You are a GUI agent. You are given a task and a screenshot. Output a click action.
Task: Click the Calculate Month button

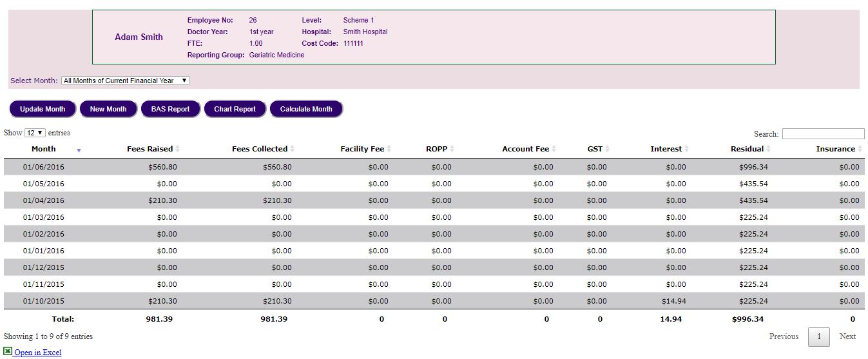coord(306,109)
